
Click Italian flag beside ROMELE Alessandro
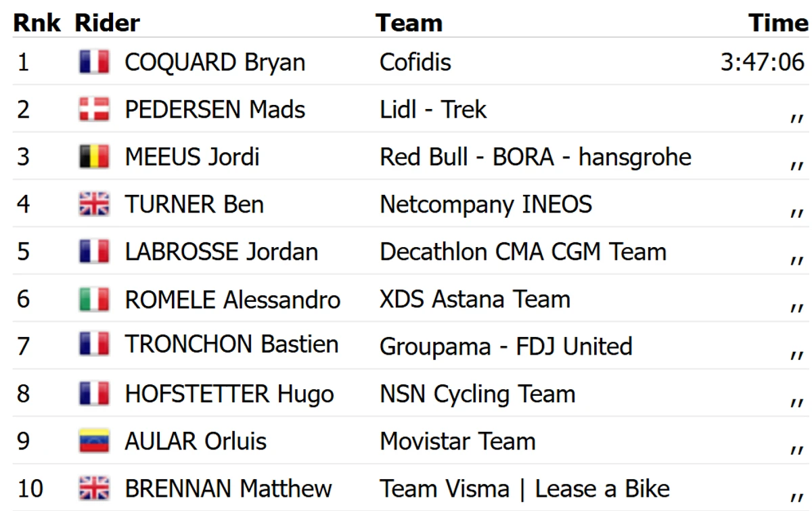94,299
